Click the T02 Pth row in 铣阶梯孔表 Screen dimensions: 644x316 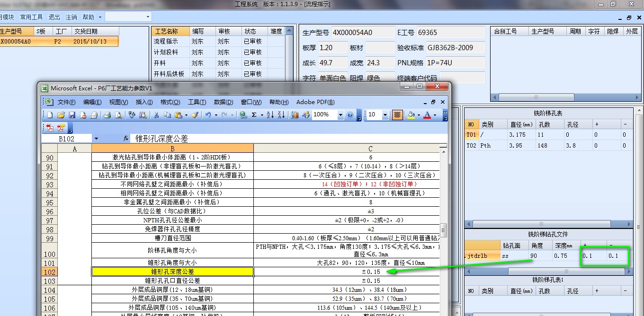pyautogui.click(x=549, y=146)
